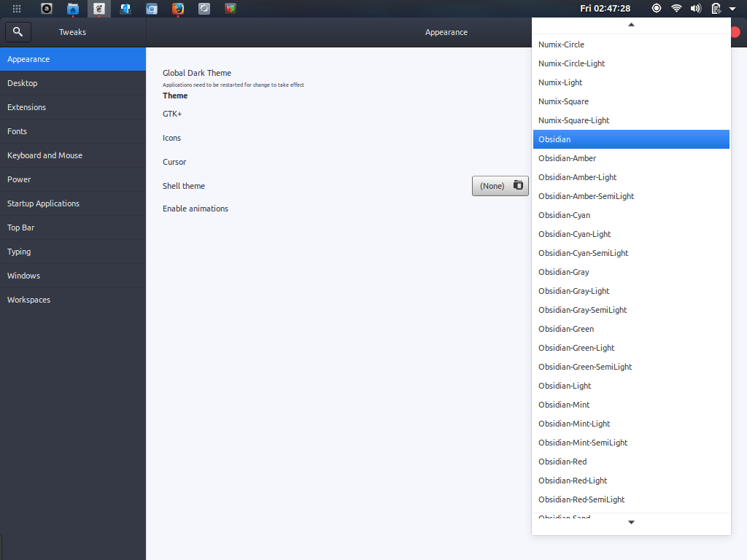The width and height of the screenshot is (747, 560).
Task: Choose the Obsidian-Green option
Action: pos(631,329)
